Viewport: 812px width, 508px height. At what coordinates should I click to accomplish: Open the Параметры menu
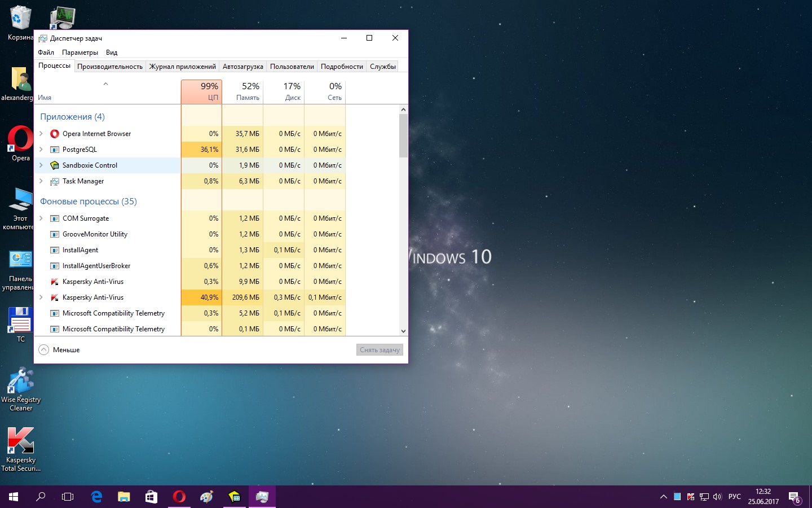coord(80,52)
